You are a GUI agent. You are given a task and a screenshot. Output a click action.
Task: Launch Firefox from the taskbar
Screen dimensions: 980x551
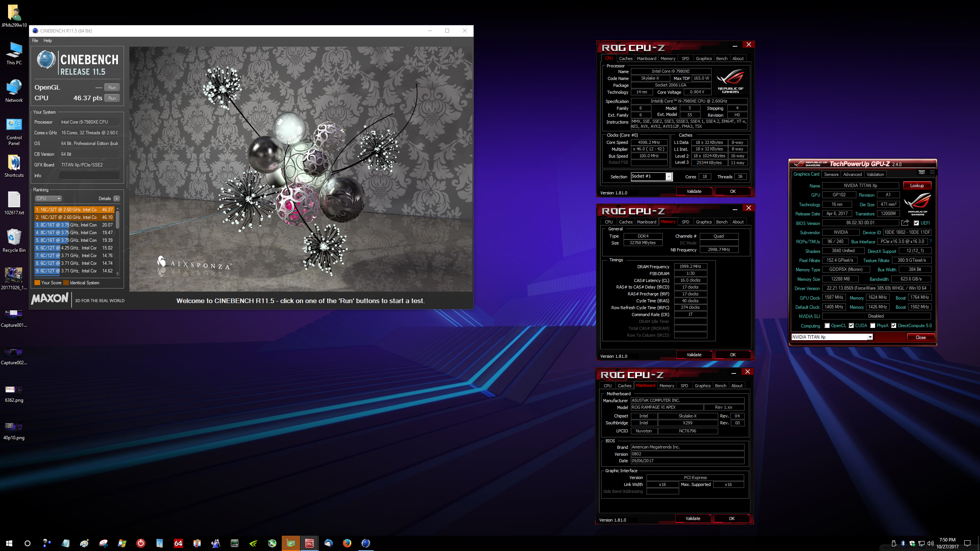(347, 543)
